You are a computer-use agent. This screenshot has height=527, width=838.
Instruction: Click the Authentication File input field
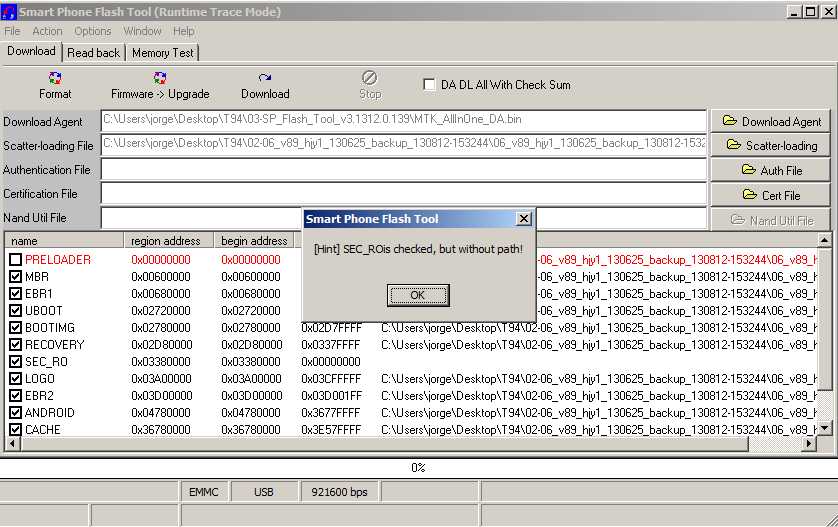click(x=404, y=169)
